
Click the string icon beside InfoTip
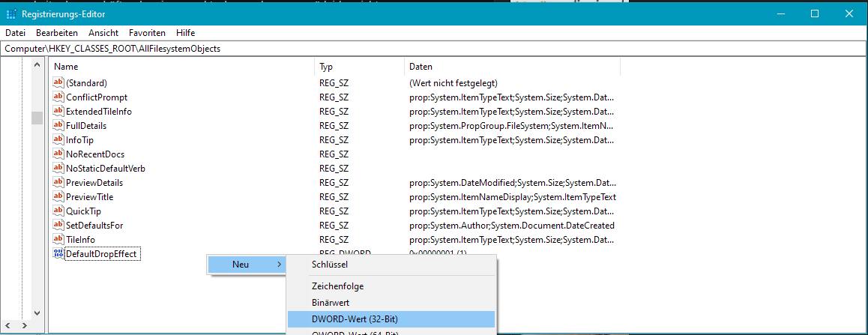[x=58, y=140]
